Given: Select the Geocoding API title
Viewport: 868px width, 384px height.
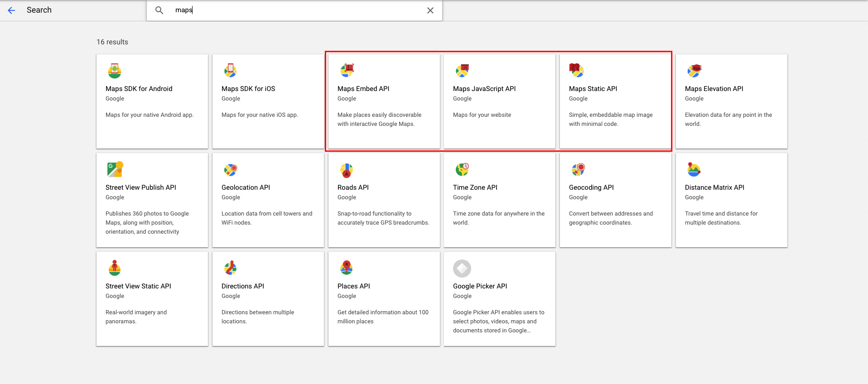Looking at the screenshot, I should (591, 187).
